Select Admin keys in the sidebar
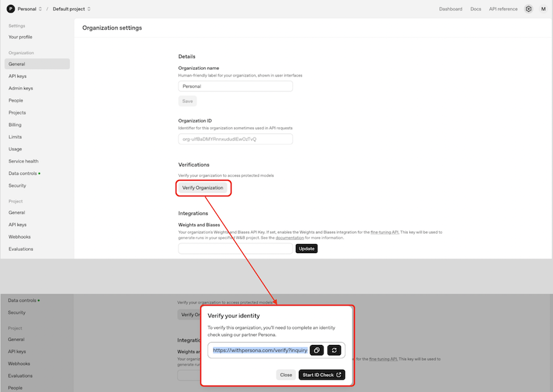Screen dimensions: 553x392 (21, 88)
